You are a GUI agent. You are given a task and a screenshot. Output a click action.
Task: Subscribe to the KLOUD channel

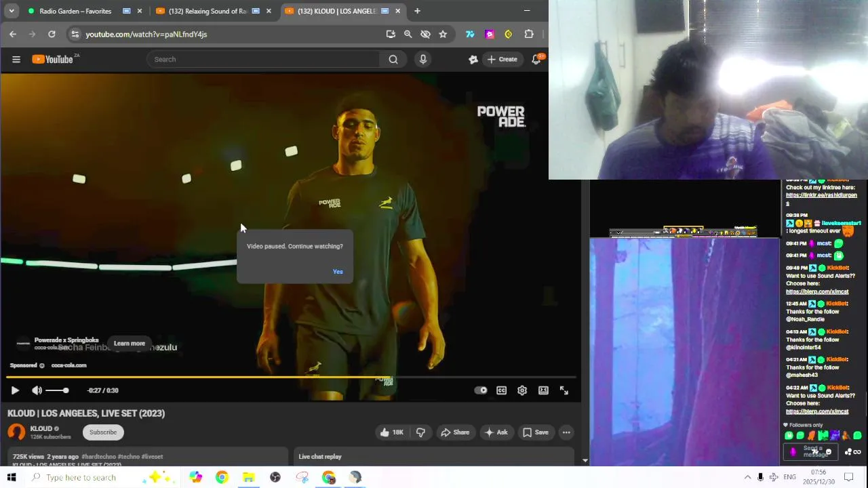(103, 432)
